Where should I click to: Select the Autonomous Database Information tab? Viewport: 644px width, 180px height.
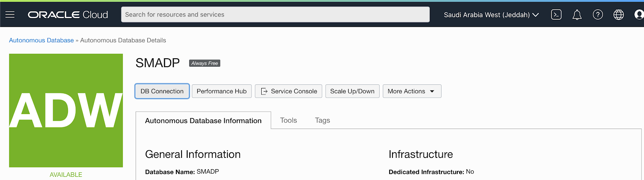[203, 121]
